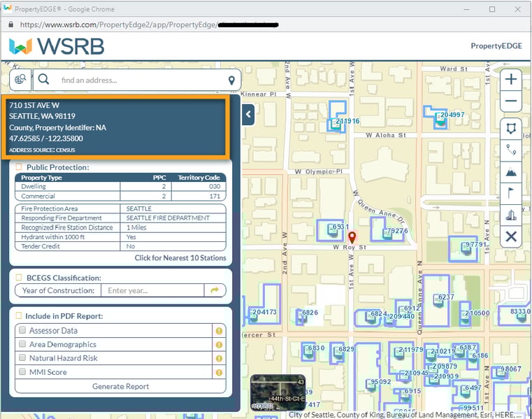
Task: Click map marker labeled 211916
Action: 336,124
